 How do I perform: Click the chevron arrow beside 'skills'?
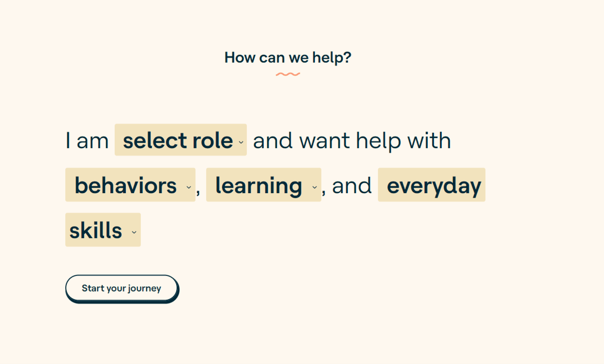click(134, 232)
